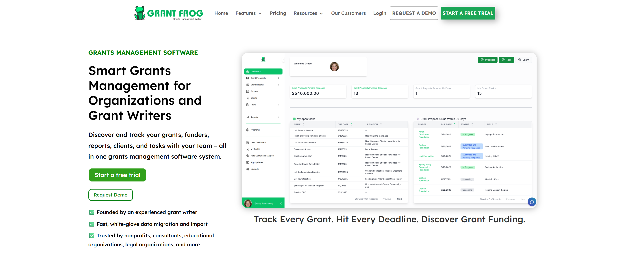Click the Request Demo outlined button
Screen dimensions: 644x262
[x=111, y=195]
